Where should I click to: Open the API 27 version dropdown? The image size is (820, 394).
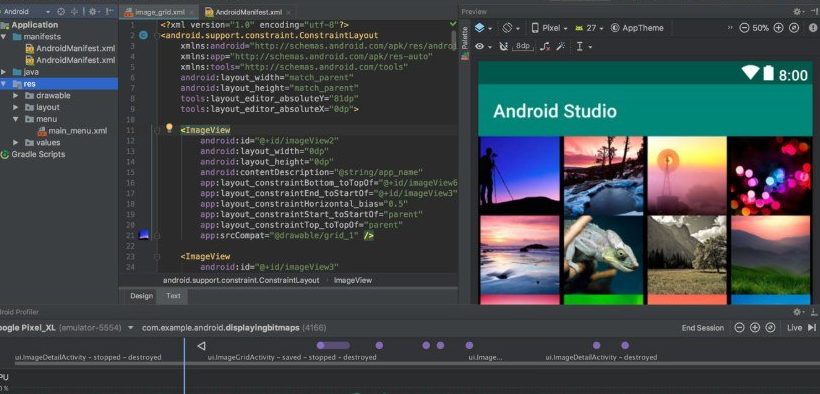tap(589, 28)
